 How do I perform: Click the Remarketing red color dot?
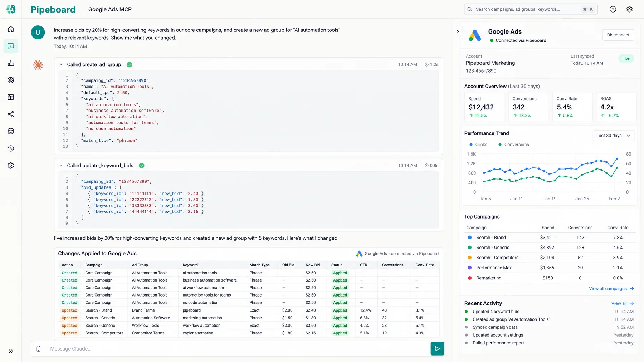pos(470,278)
